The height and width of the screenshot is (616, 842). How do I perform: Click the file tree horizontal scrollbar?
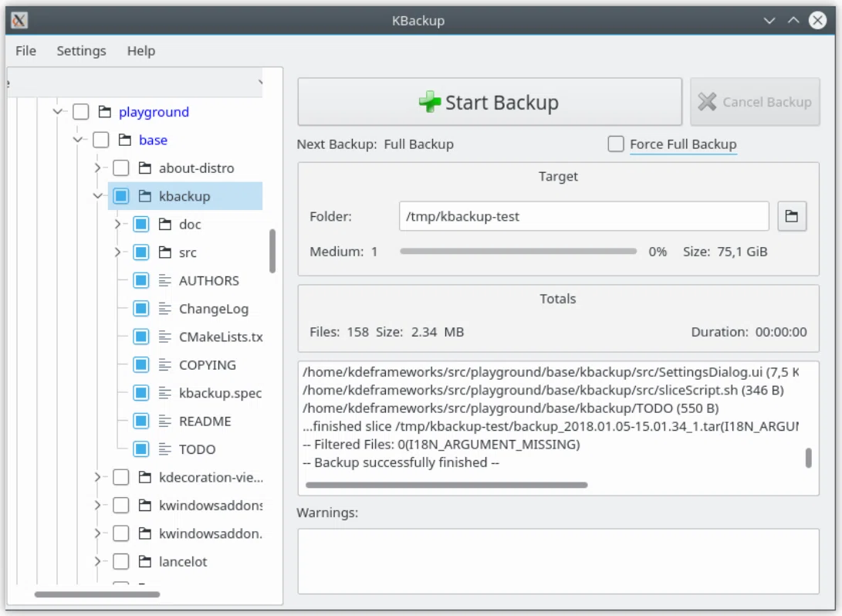97,594
